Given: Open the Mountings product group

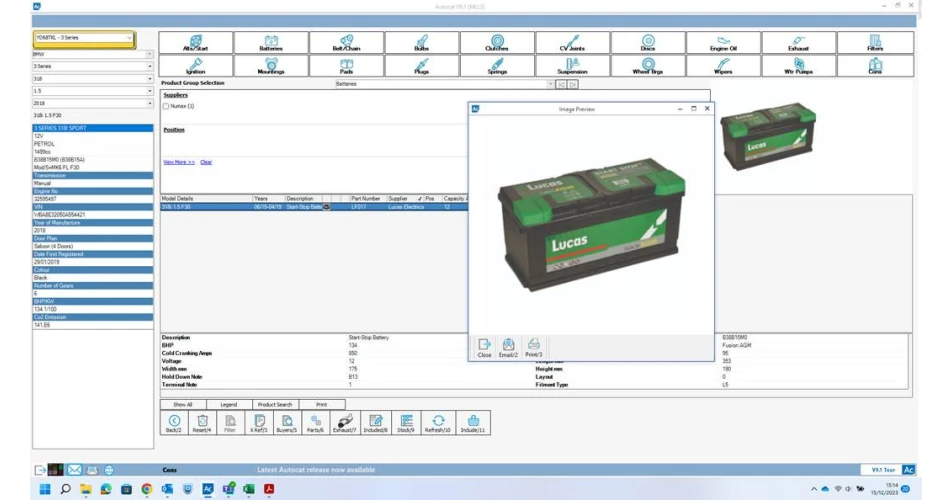Looking at the screenshot, I should (271, 66).
